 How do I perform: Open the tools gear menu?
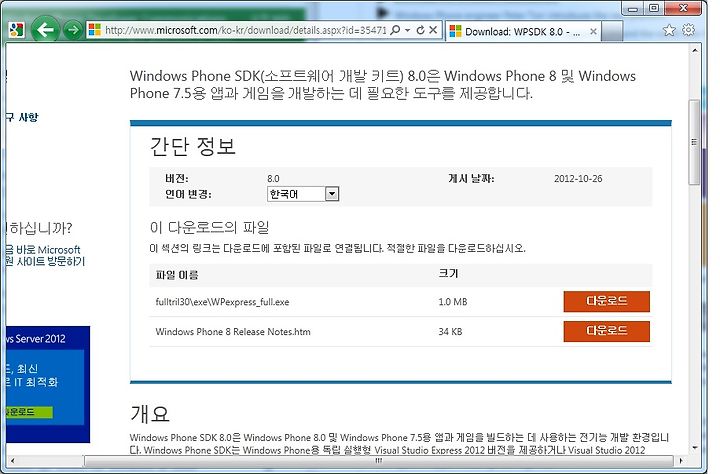coord(688,30)
